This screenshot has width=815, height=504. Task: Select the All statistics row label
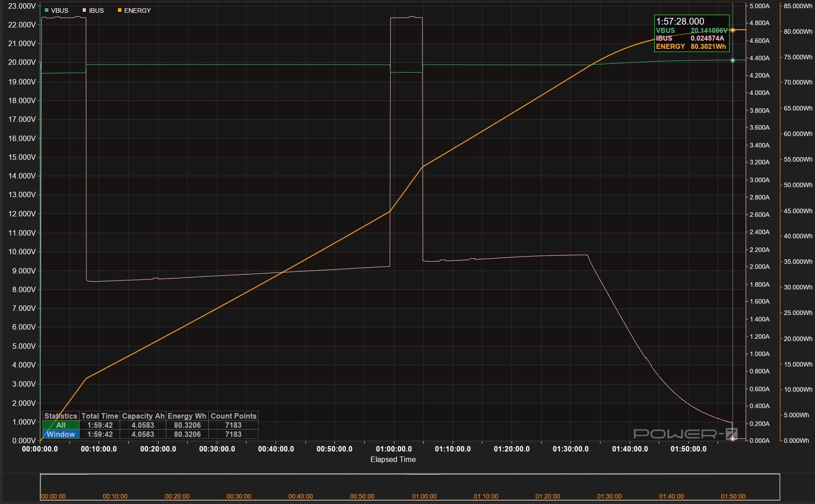pyautogui.click(x=61, y=425)
